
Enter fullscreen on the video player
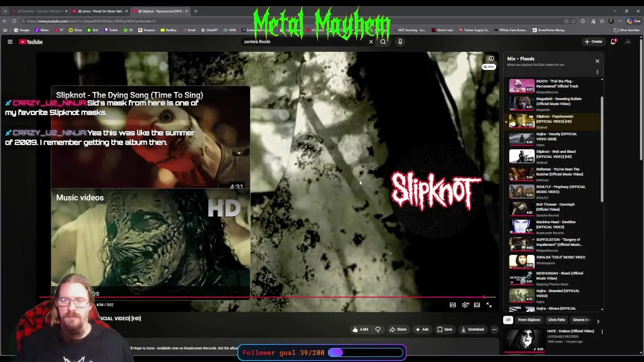489,305
